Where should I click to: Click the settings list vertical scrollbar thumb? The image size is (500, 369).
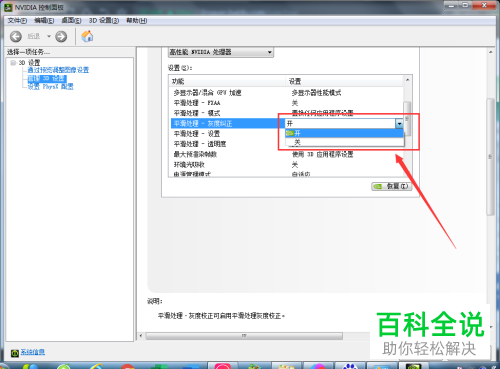[407, 118]
